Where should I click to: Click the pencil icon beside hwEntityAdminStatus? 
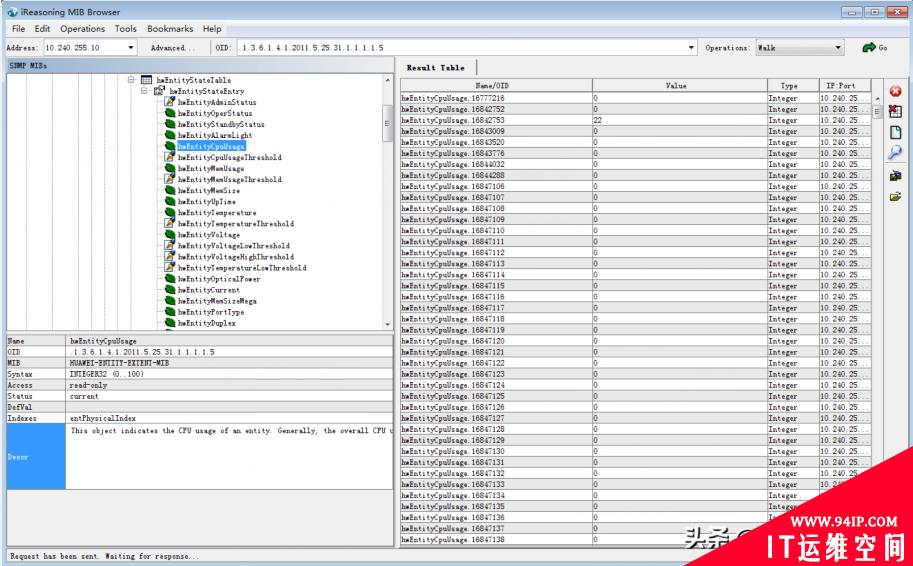169,102
